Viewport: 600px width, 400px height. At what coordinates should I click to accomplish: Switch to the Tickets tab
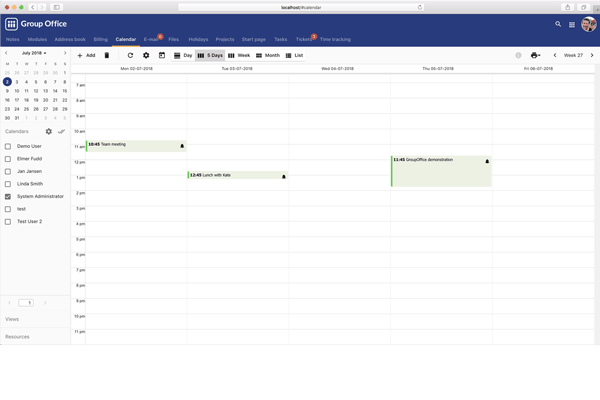303,40
